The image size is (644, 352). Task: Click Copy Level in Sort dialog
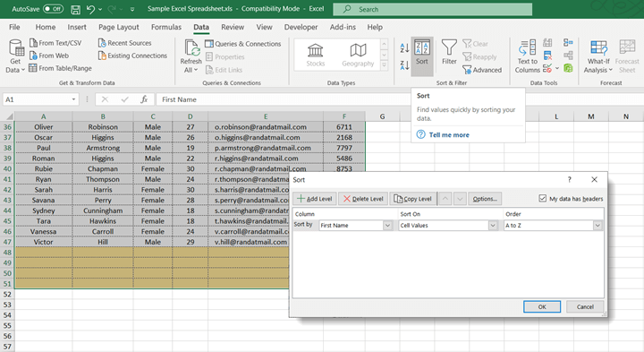click(412, 199)
